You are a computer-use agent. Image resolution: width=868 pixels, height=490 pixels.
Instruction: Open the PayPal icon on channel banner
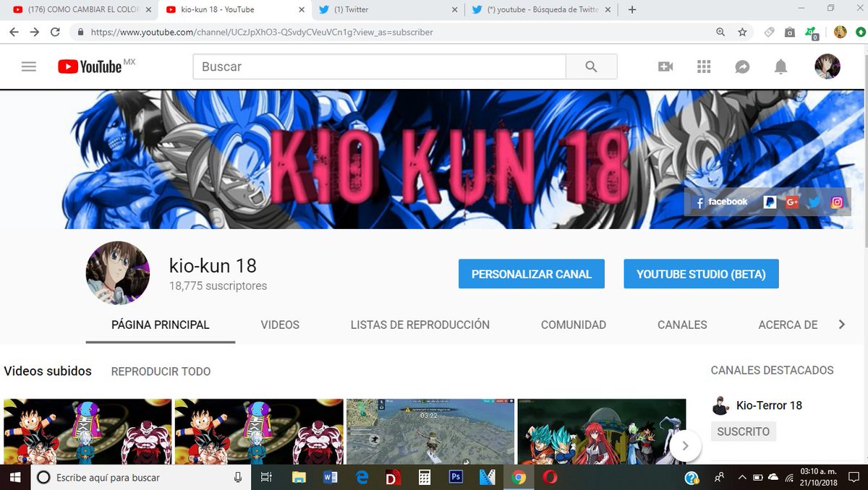pyautogui.click(x=770, y=202)
